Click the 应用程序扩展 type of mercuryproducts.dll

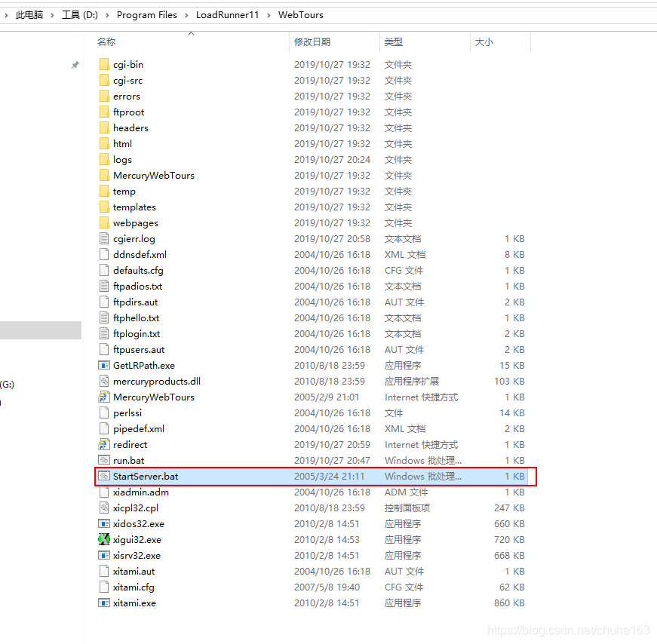(411, 382)
